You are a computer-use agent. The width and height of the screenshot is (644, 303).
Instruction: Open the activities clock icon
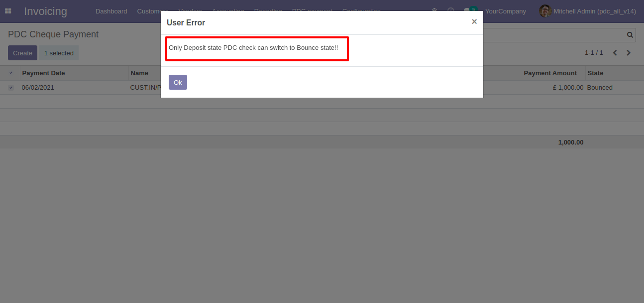pos(451,11)
